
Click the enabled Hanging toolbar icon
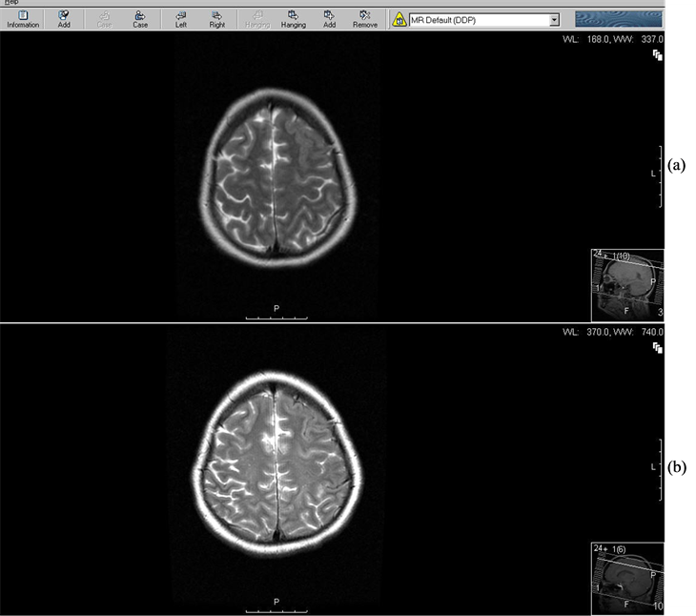pos(293,18)
